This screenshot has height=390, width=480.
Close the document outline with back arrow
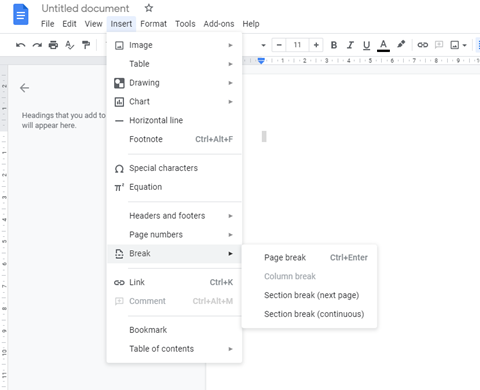click(24, 88)
